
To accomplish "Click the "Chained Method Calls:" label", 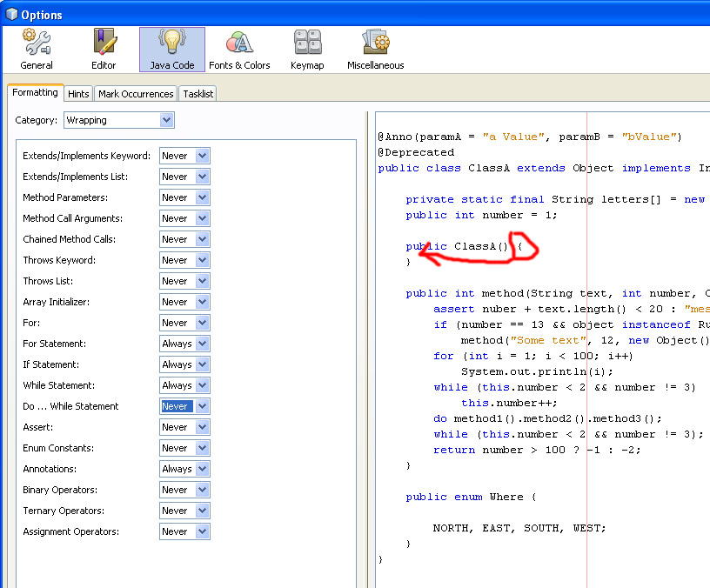I will coord(70,239).
